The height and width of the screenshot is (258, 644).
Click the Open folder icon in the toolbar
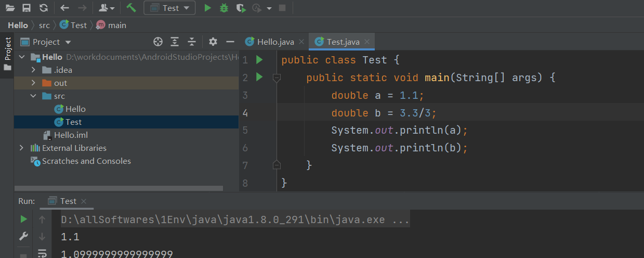(10, 8)
